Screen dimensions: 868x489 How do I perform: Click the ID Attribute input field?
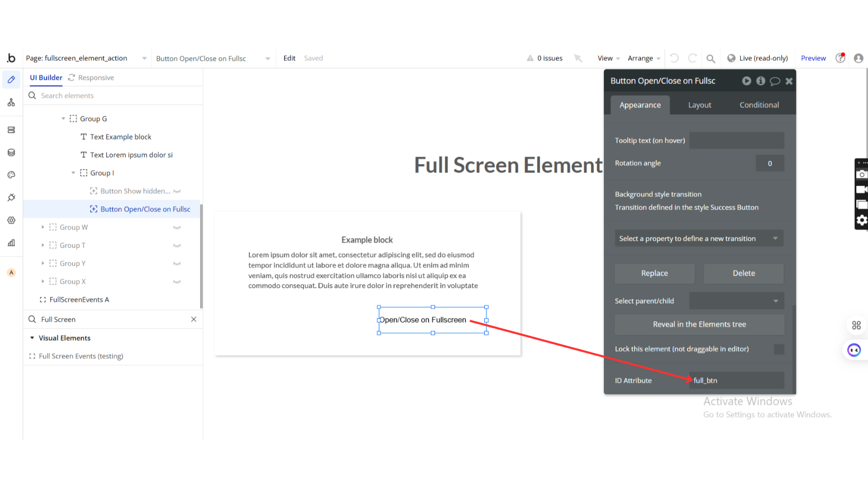[x=736, y=380]
